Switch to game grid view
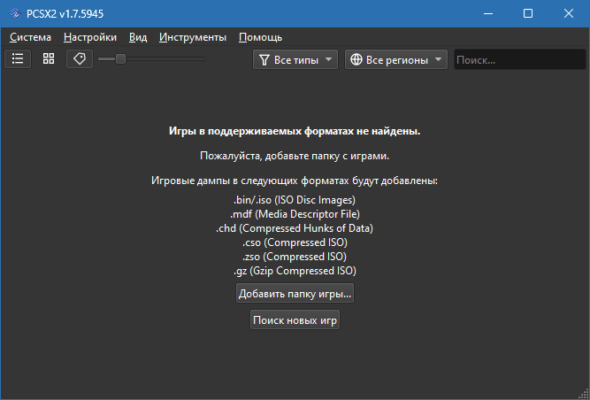The image size is (590, 400). [49, 59]
